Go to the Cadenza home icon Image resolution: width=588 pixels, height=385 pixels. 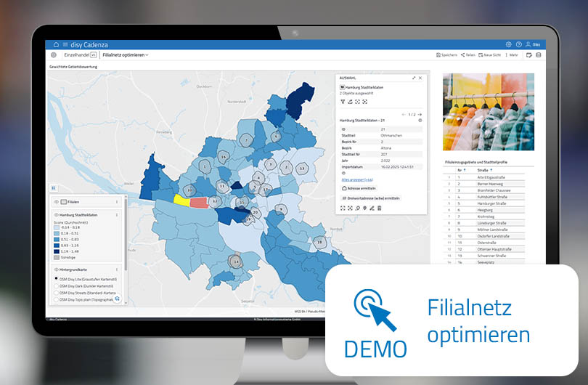click(x=56, y=44)
